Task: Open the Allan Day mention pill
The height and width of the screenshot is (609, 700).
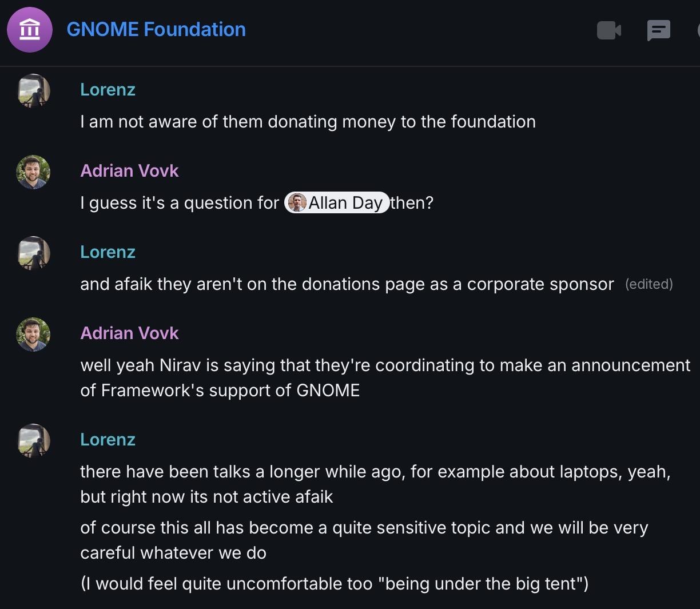Action: click(337, 202)
